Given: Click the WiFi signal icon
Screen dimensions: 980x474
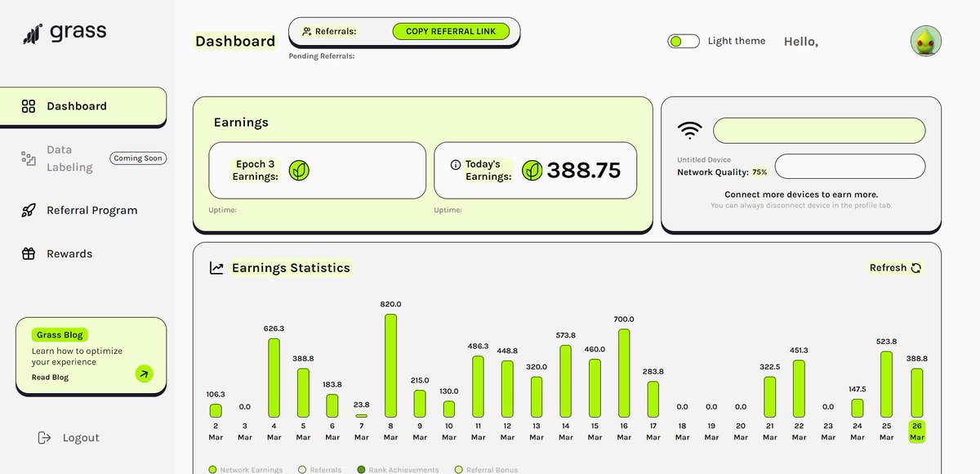Looking at the screenshot, I should click(x=690, y=131).
